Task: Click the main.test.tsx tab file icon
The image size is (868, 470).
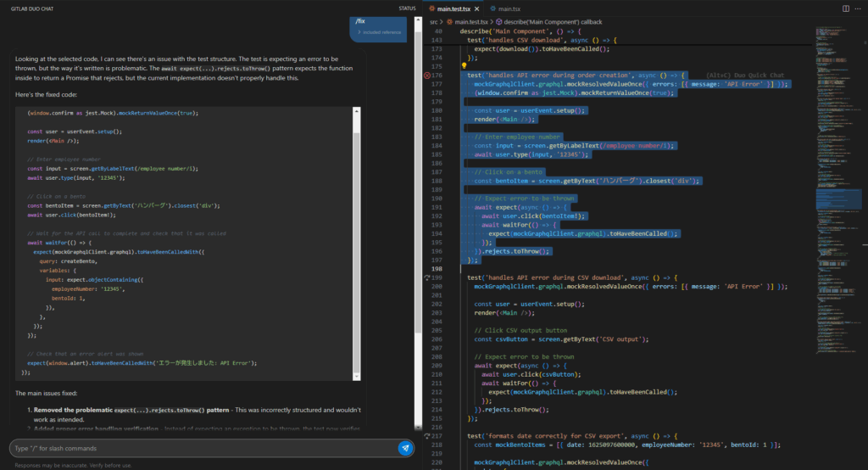Action: (431, 8)
